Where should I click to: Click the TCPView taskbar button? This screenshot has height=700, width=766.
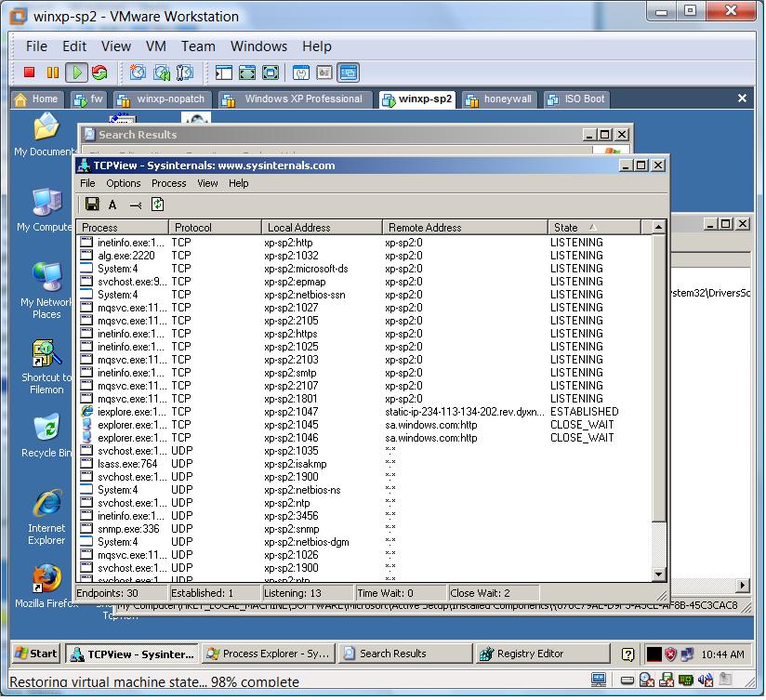coord(132,654)
